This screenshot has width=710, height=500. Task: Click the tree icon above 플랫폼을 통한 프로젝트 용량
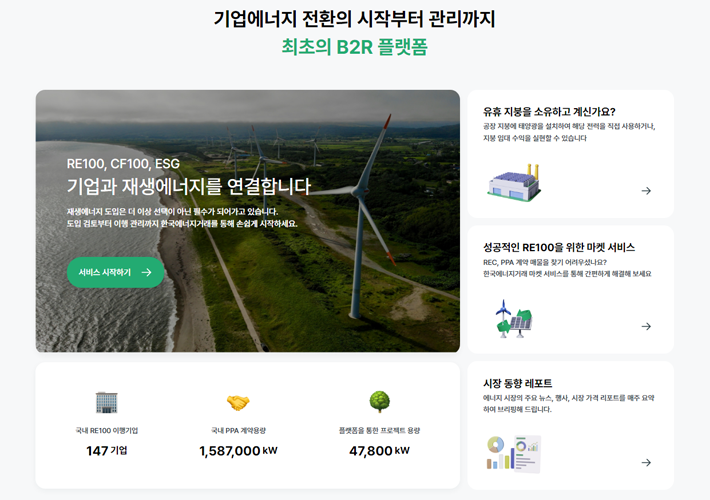tap(379, 402)
